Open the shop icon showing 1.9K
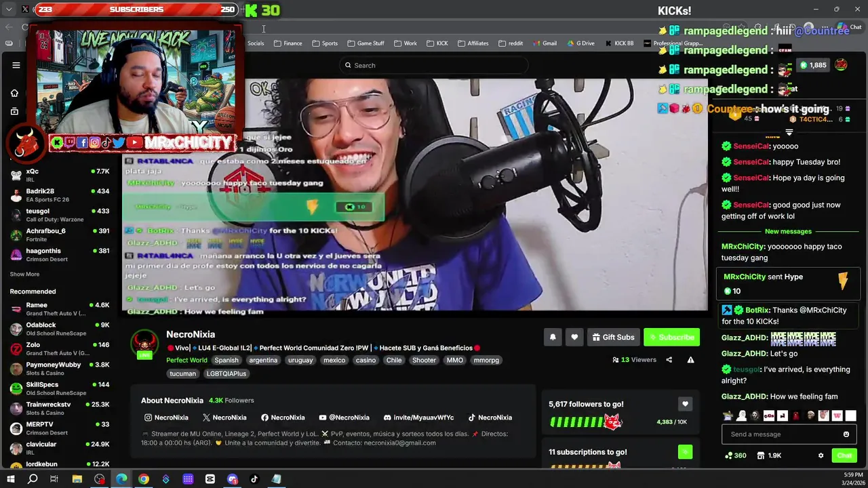Image resolution: width=868 pixels, height=488 pixels. coord(769,455)
